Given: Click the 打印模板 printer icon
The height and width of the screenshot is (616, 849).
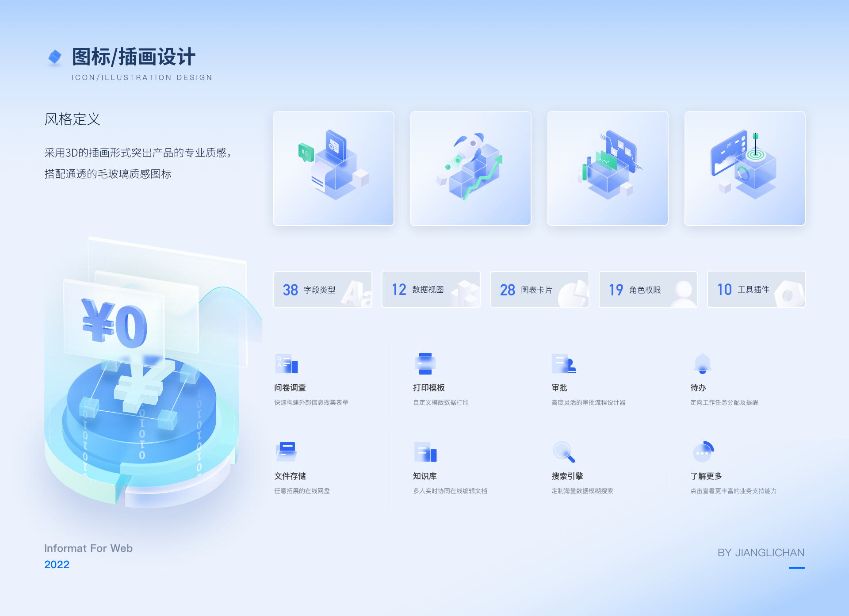Looking at the screenshot, I should 425,363.
